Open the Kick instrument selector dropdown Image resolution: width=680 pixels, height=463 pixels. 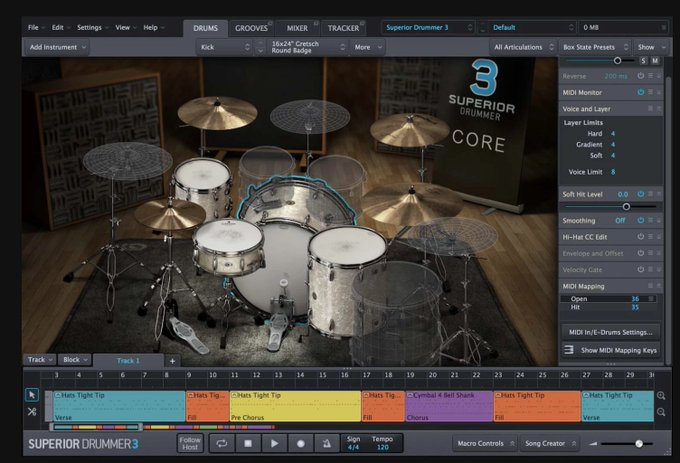pos(225,47)
